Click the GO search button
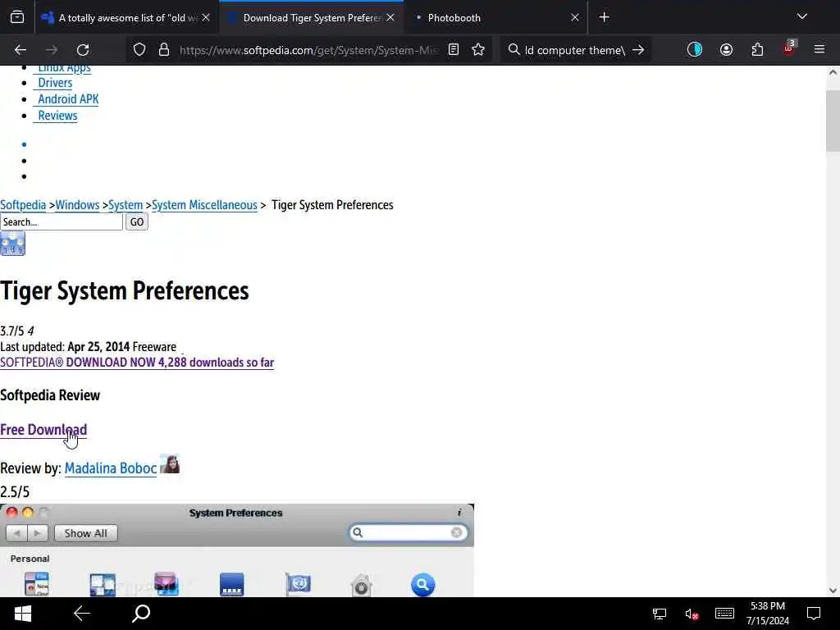 coord(137,221)
